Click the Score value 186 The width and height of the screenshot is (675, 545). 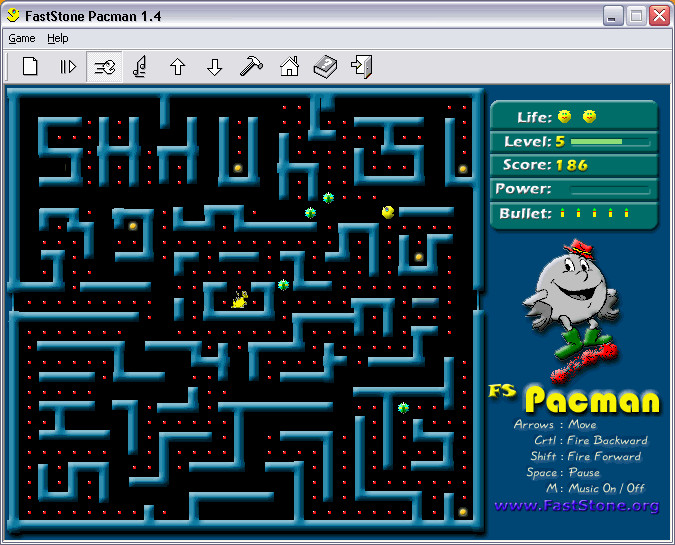[572, 165]
